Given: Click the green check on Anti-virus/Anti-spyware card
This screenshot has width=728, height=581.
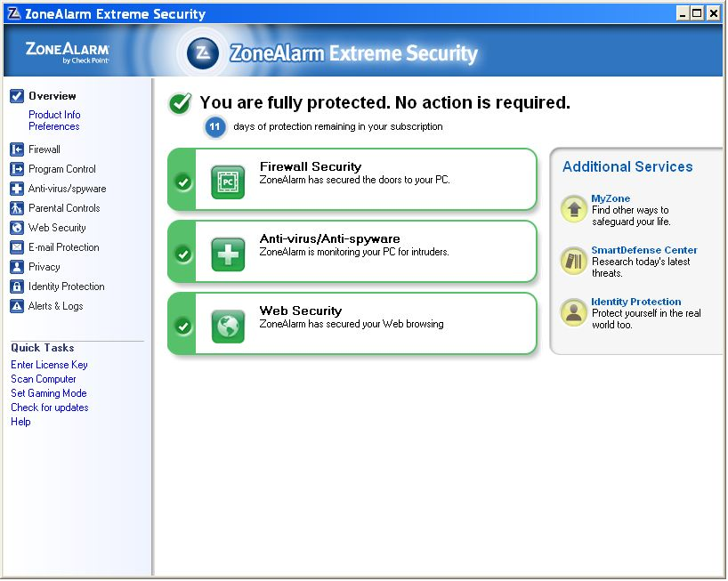Looking at the screenshot, I should [183, 254].
